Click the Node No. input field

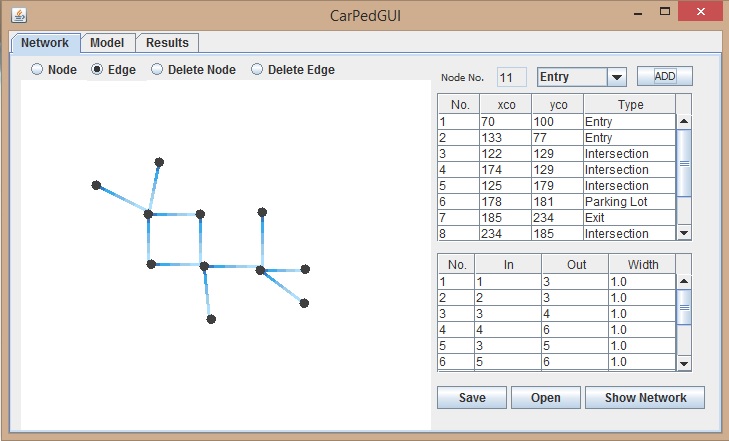tap(511, 77)
